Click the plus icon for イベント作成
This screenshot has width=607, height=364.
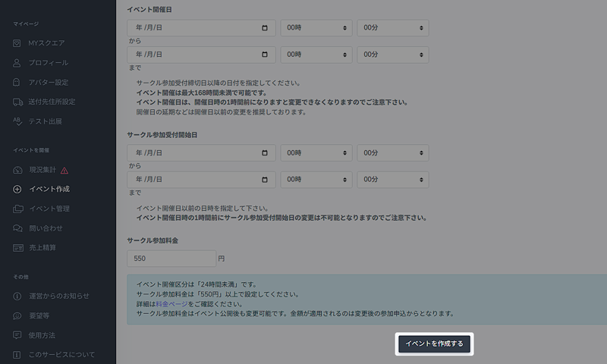[x=17, y=189]
